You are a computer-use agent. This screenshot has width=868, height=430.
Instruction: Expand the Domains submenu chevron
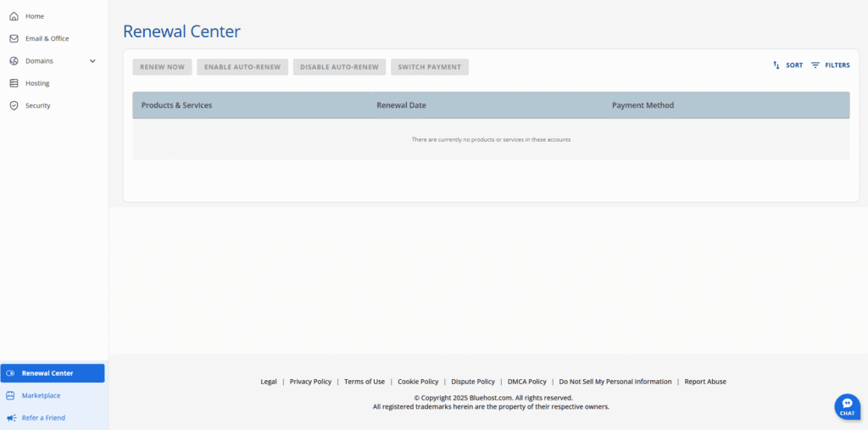(x=92, y=61)
